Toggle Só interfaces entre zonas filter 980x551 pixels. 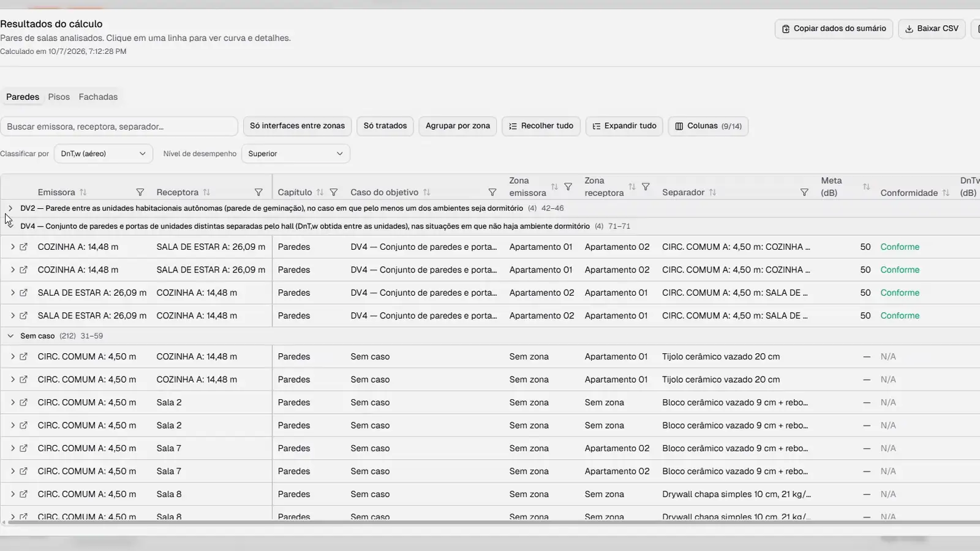click(x=297, y=126)
